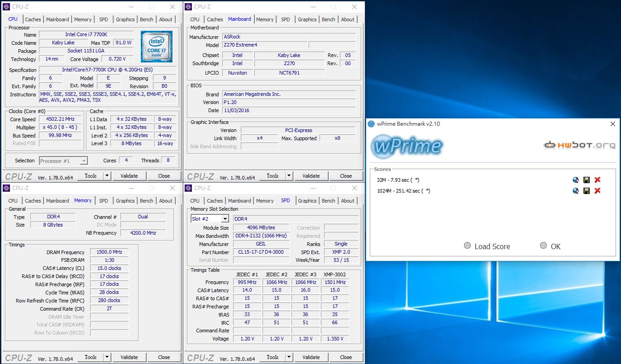Click the Core Speed value 4502.21 MHz

[x=60, y=119]
